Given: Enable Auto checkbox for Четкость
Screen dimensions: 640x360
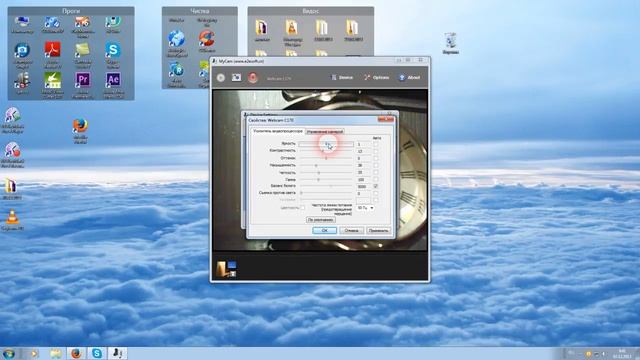Looking at the screenshot, I should 376,172.
